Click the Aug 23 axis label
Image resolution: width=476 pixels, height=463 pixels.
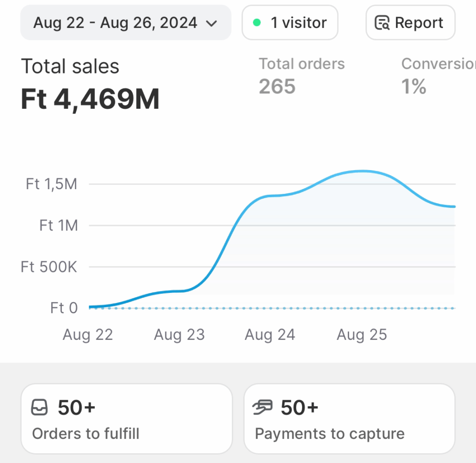[x=179, y=335]
